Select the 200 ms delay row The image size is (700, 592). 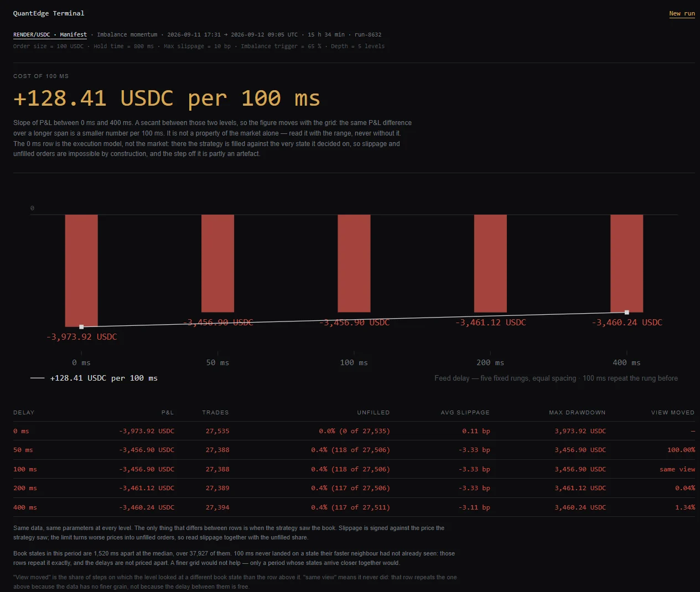click(354, 488)
